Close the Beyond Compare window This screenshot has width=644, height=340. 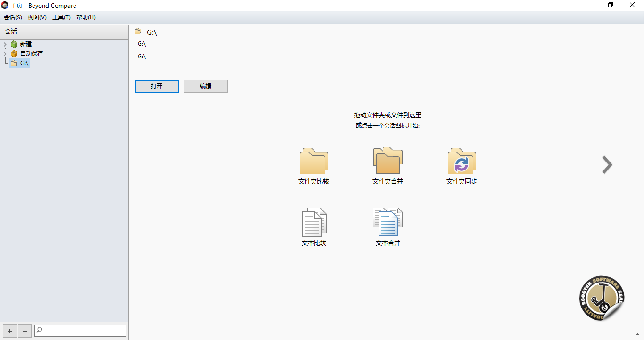coord(633,5)
